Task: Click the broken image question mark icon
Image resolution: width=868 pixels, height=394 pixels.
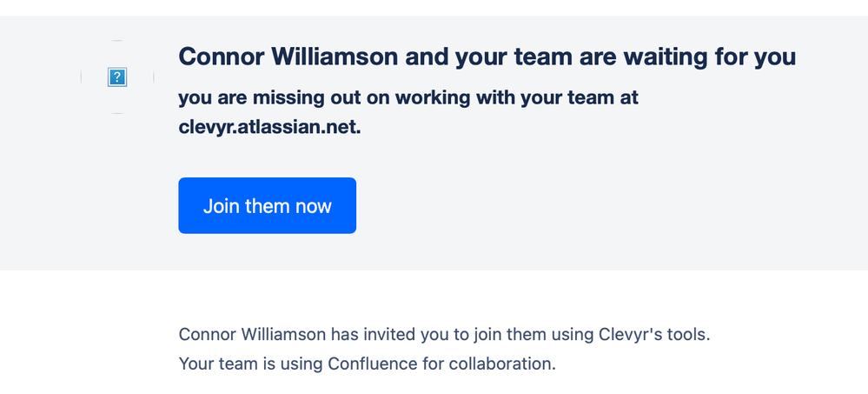Action: pos(117,77)
